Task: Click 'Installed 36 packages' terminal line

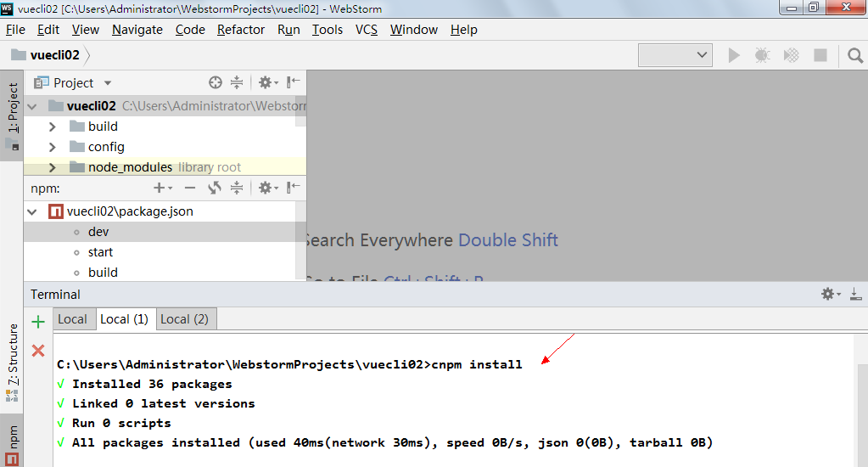Action: pyautogui.click(x=144, y=385)
